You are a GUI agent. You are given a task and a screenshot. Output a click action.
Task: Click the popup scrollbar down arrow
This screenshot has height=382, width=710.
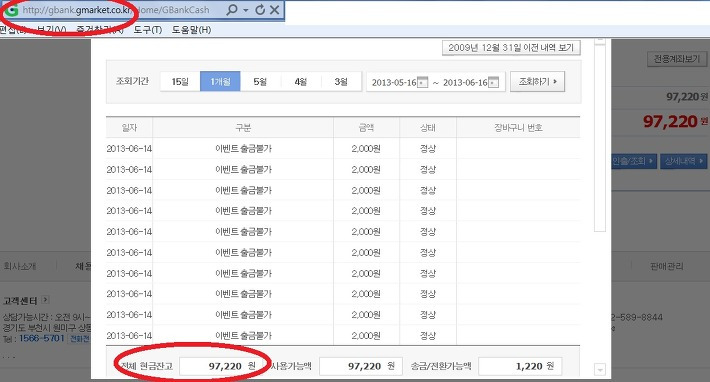coord(600,370)
